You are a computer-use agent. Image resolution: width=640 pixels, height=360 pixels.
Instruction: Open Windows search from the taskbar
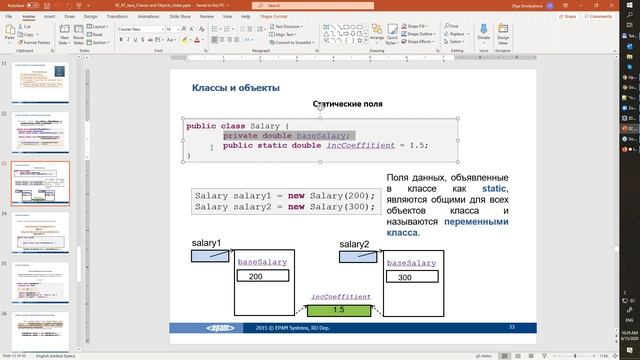tap(630, 14)
